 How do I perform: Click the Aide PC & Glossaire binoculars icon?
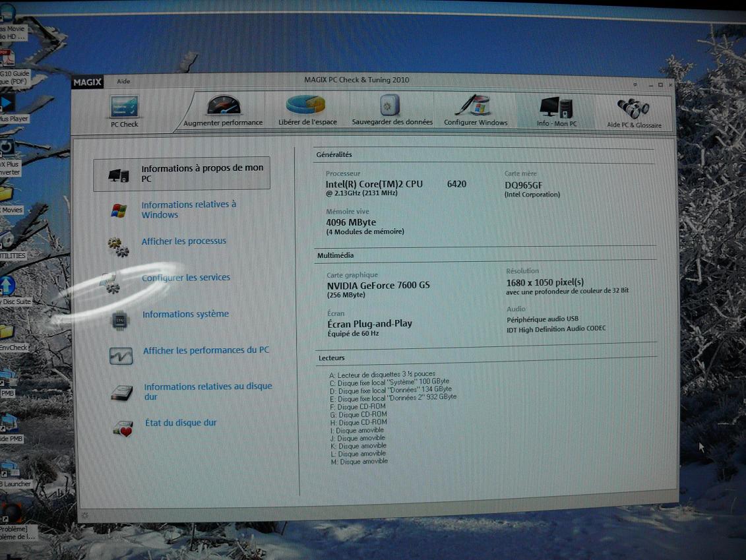(x=633, y=108)
